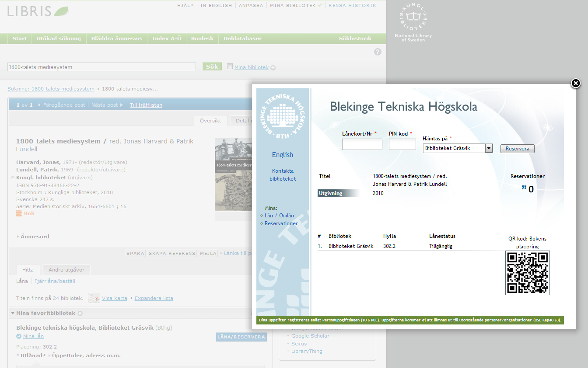Open the Mina lån link

point(33,336)
